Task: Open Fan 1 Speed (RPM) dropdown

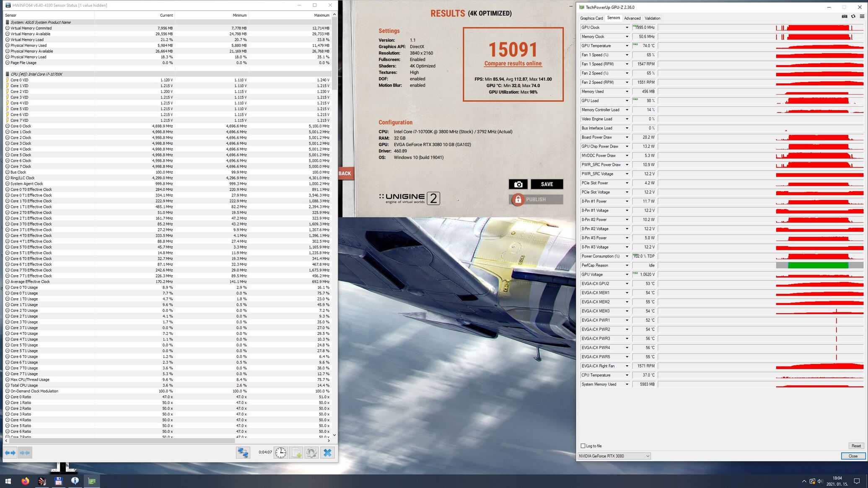Action: click(x=627, y=64)
